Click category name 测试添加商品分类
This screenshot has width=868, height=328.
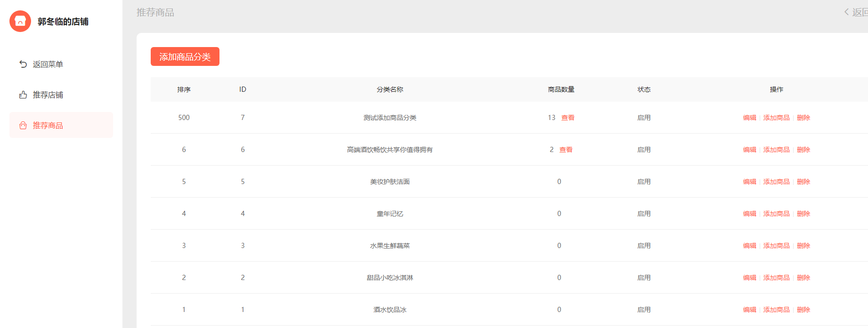[x=390, y=118]
